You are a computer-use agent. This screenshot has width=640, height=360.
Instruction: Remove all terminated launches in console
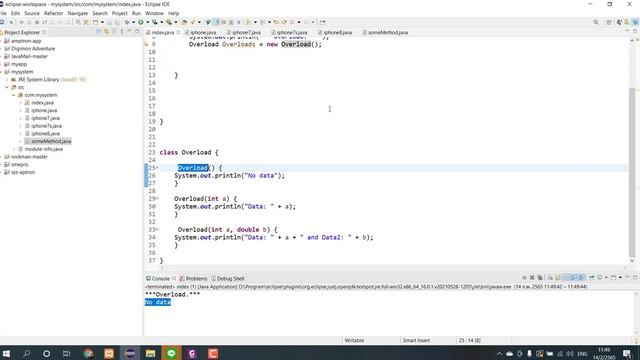(540, 278)
